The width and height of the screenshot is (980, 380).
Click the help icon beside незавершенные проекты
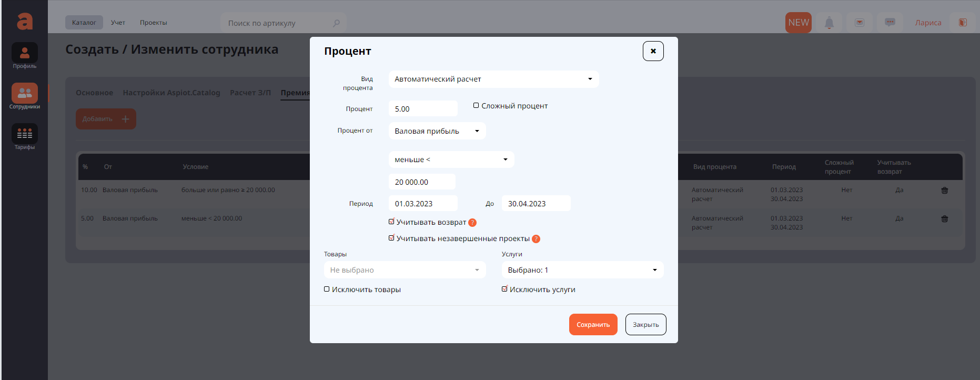coord(536,239)
